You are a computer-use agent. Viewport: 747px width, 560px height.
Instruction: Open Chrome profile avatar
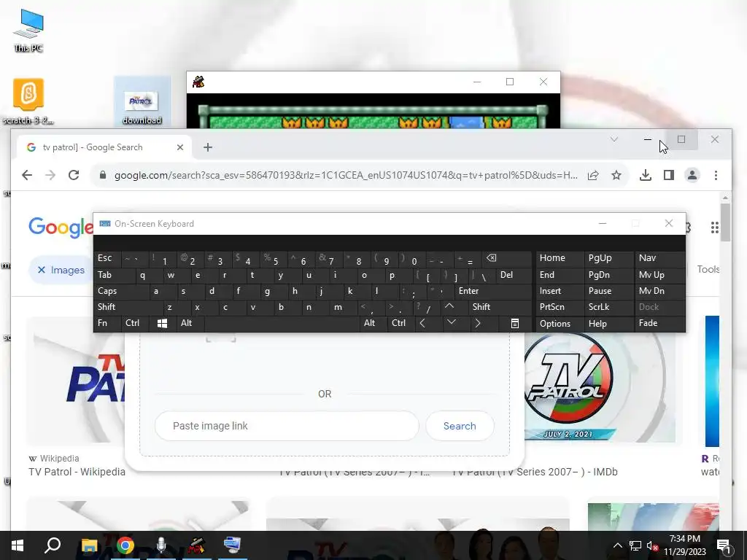click(x=692, y=175)
